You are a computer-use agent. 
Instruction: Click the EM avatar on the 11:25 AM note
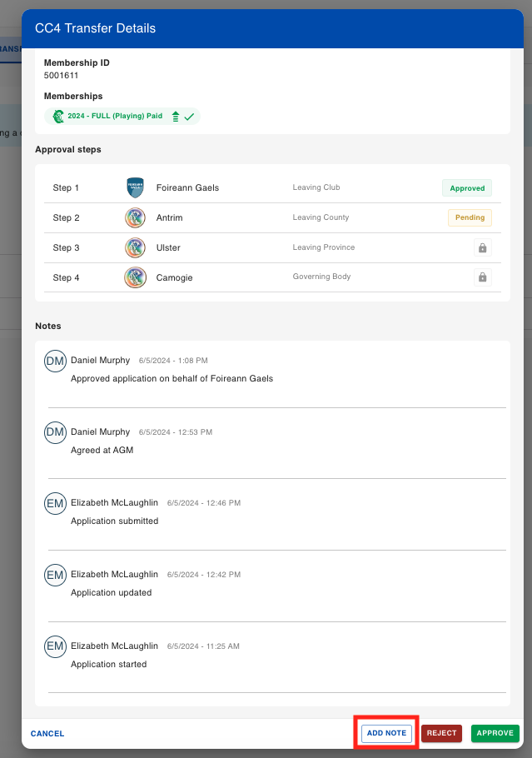click(x=55, y=646)
